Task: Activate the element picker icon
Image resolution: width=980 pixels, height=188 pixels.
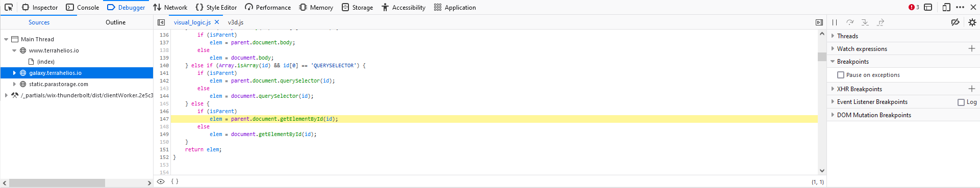Action: 9,7
